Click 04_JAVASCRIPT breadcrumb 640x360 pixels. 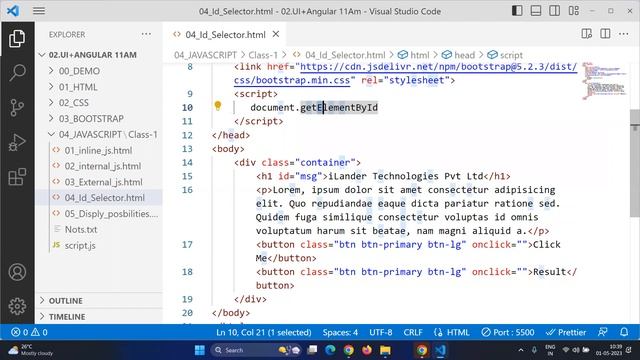[205, 55]
